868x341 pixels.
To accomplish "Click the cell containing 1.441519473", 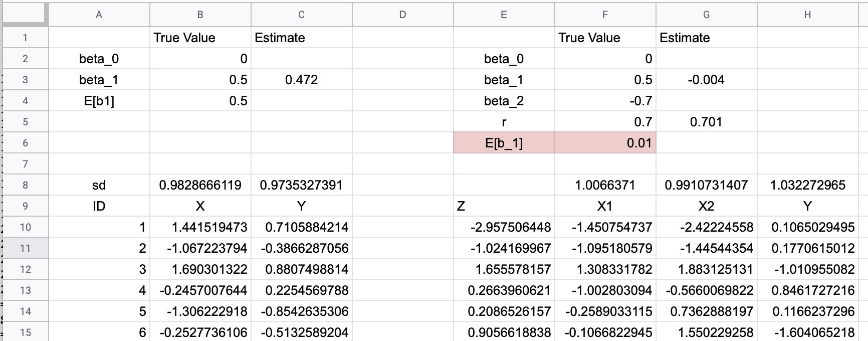I will point(200,227).
